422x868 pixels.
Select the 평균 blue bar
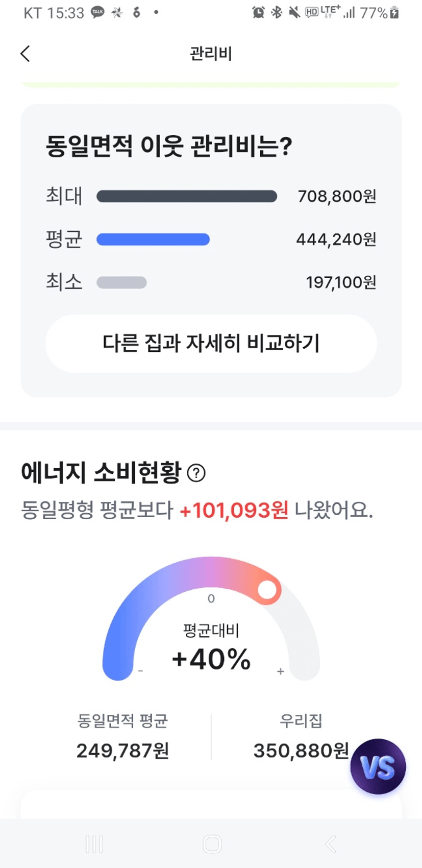153,239
